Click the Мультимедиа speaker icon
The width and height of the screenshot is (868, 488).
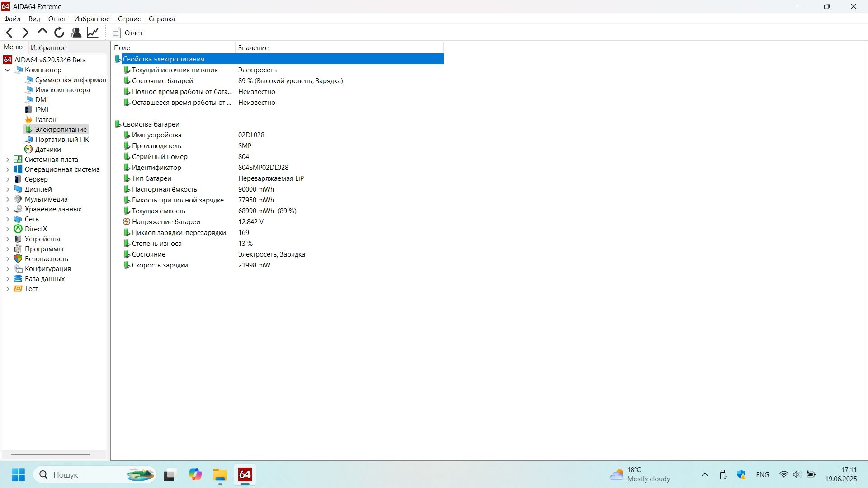tap(18, 199)
